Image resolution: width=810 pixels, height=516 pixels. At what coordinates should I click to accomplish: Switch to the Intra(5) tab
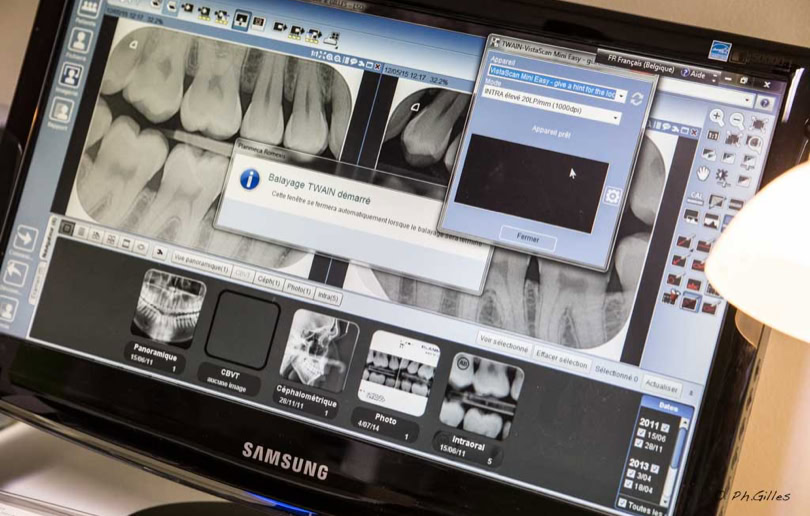click(x=327, y=297)
